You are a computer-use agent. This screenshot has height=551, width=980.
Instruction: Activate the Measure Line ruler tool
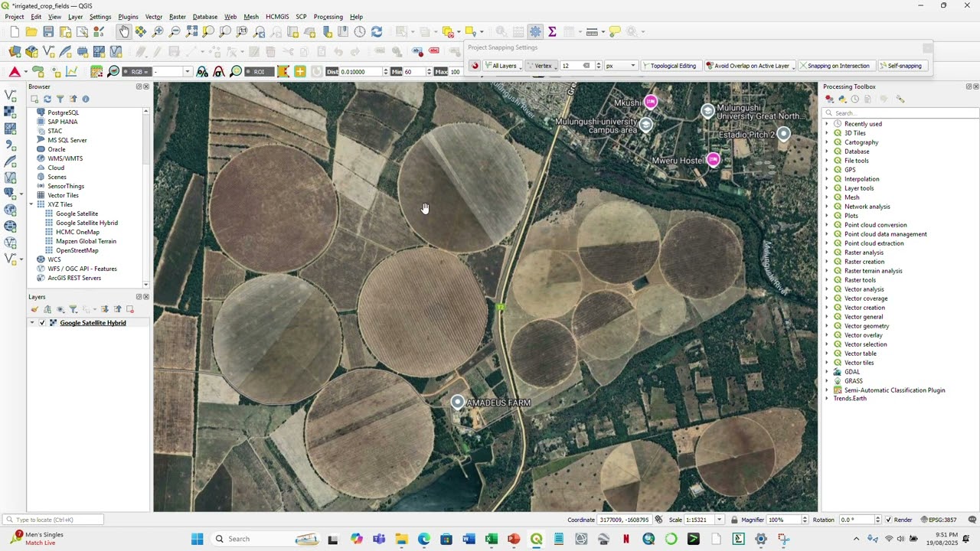tap(592, 31)
